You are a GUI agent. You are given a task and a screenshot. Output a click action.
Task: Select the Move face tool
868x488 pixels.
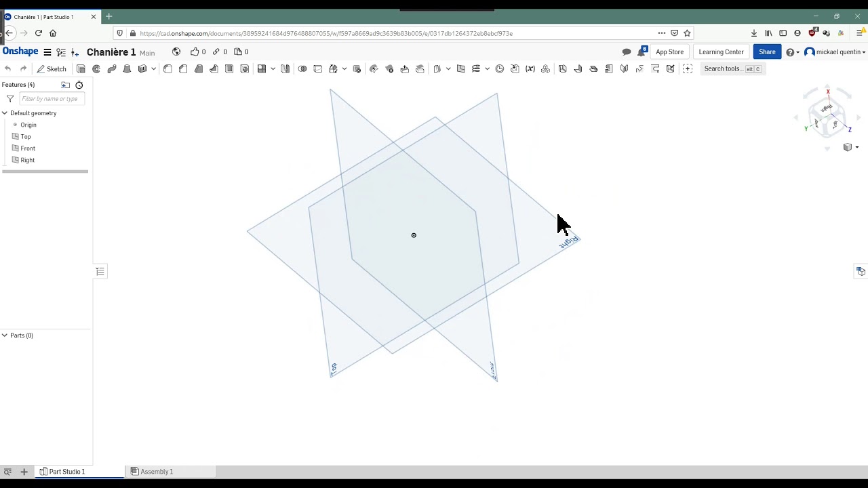[405, 68]
